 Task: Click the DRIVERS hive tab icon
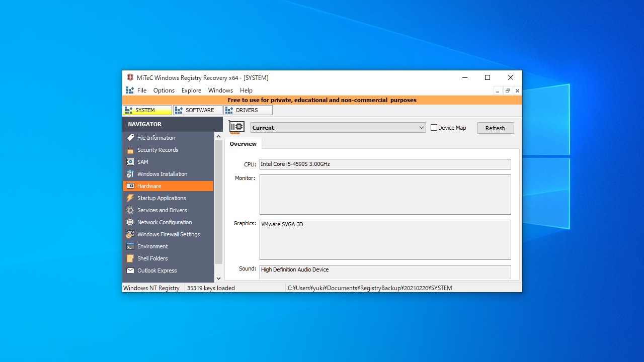(x=229, y=110)
